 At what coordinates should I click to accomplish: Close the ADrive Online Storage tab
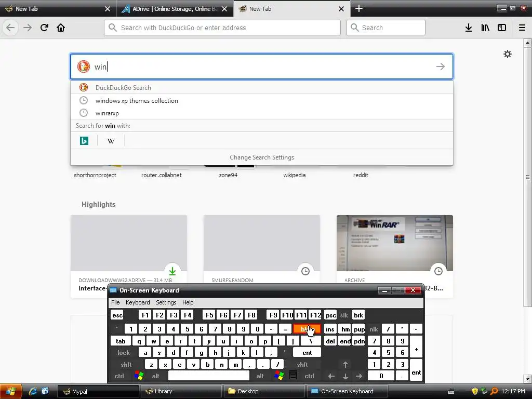click(224, 9)
